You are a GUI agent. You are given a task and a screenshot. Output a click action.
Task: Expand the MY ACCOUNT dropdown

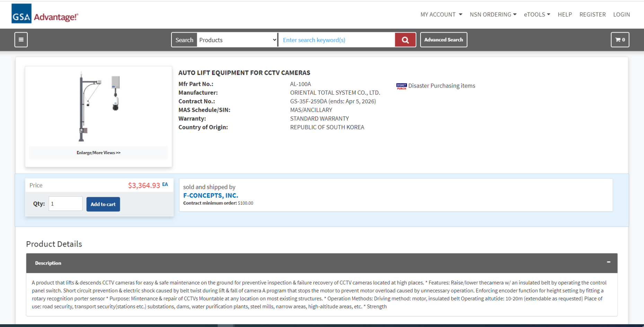click(441, 15)
